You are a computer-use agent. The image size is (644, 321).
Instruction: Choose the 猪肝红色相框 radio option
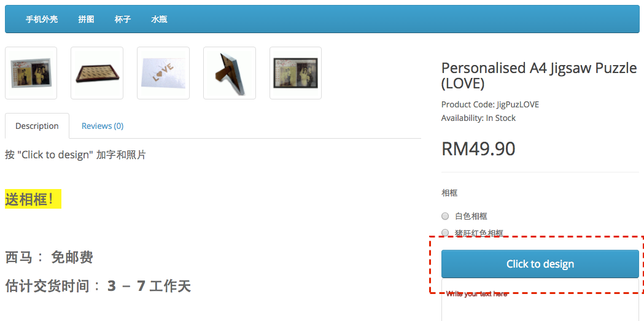[445, 233]
